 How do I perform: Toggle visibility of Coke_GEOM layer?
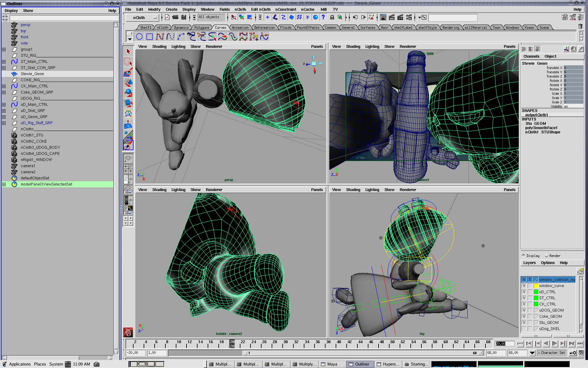(x=524, y=316)
